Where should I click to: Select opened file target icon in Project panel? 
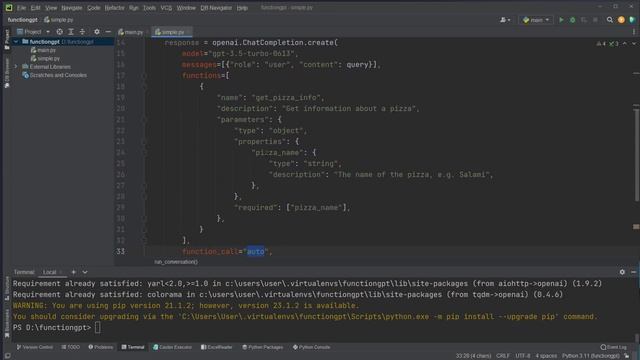click(x=60, y=32)
